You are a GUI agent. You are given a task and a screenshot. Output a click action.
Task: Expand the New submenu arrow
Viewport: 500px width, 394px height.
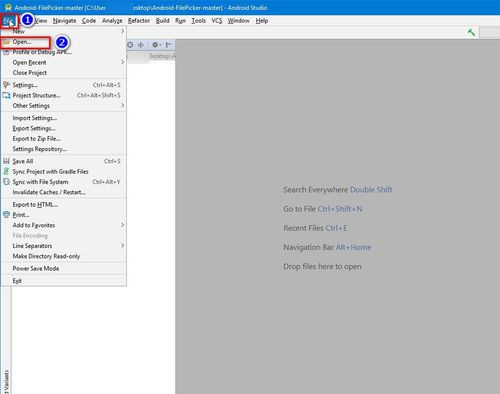[x=122, y=31]
